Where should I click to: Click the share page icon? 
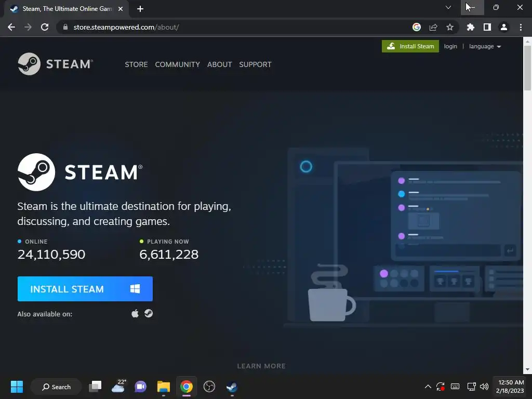click(x=433, y=27)
